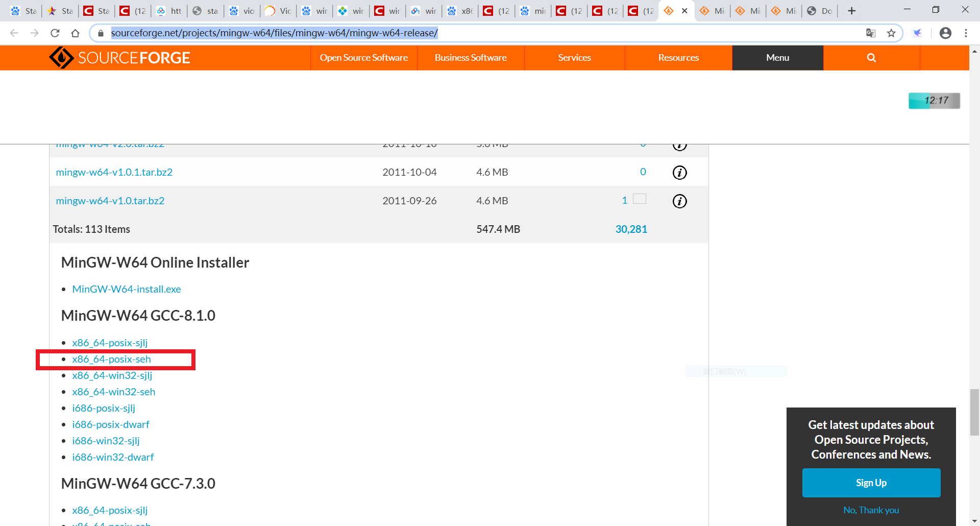Click the 4.6 MB size of v1.0.1 file
Screen dimensions: 980x526
(492, 172)
